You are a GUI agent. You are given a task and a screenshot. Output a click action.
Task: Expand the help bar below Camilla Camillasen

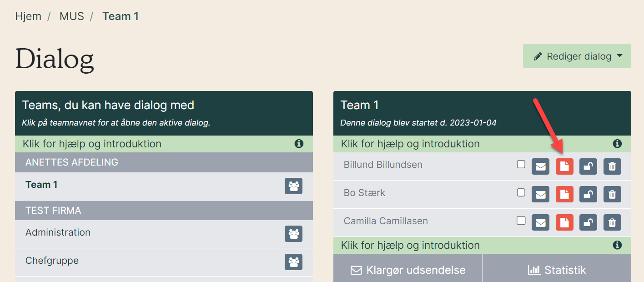[x=482, y=246]
